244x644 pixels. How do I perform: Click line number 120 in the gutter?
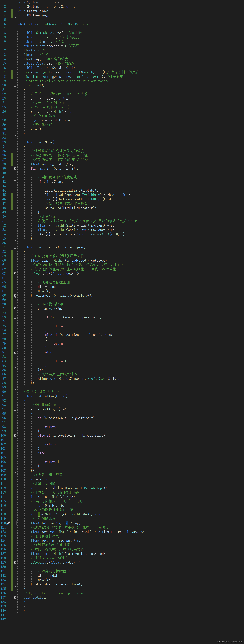(3, 523)
